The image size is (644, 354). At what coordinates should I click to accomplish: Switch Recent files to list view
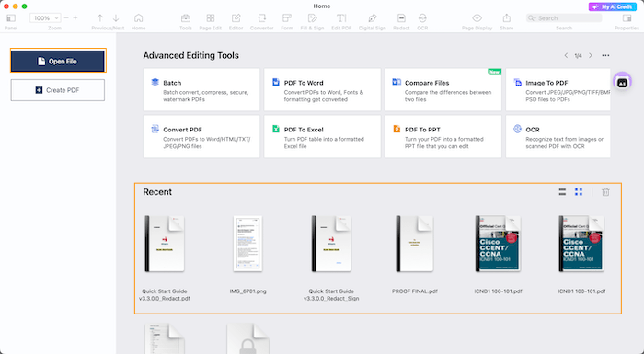(x=562, y=192)
